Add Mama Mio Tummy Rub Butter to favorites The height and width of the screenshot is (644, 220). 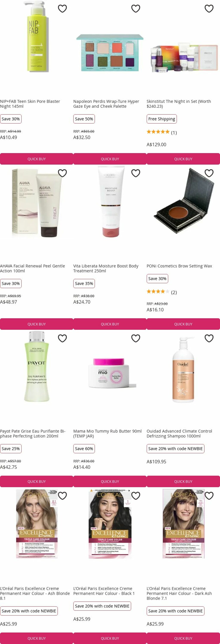coord(136,338)
